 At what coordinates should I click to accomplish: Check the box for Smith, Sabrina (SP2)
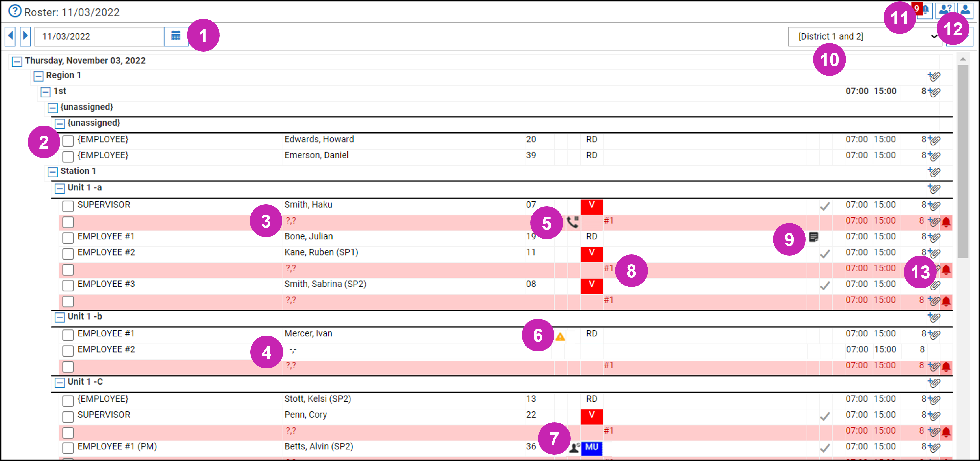pyautogui.click(x=68, y=285)
